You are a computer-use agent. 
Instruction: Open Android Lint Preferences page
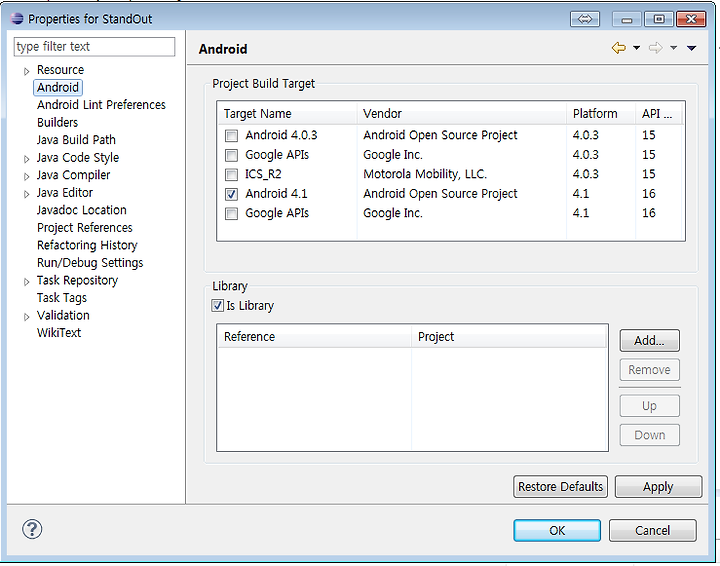[101, 105]
